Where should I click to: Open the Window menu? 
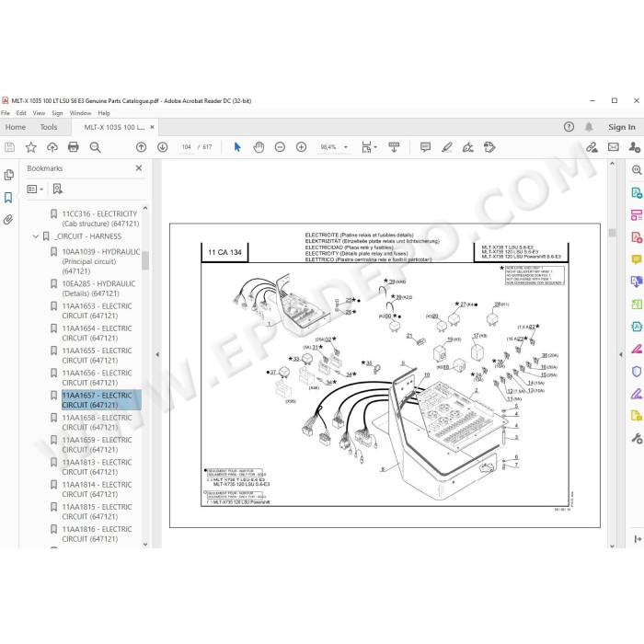(x=80, y=113)
